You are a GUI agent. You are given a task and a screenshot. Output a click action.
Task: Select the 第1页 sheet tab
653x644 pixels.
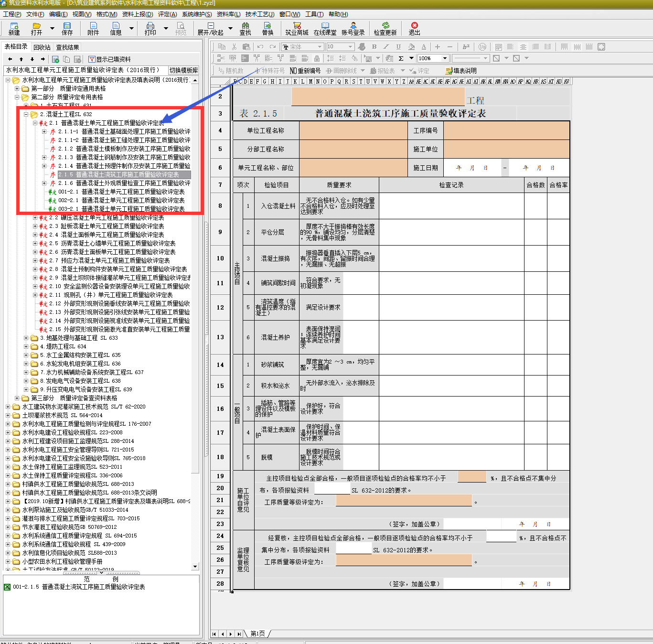(258, 633)
